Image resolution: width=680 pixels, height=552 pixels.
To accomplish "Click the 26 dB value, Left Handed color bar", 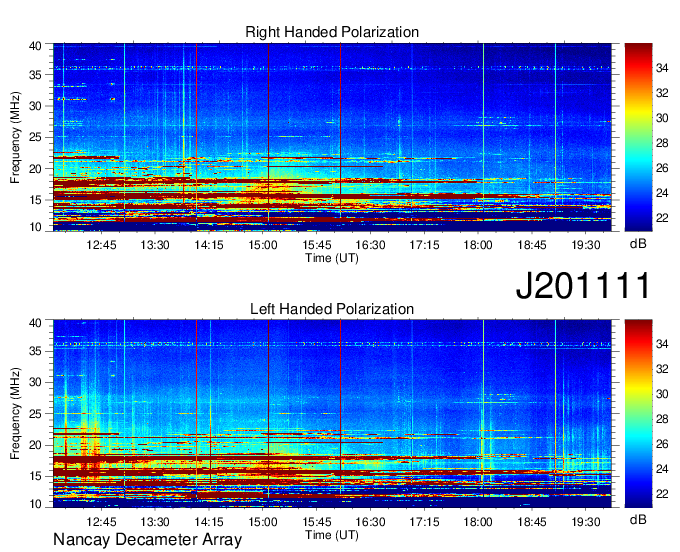I will [x=662, y=444].
